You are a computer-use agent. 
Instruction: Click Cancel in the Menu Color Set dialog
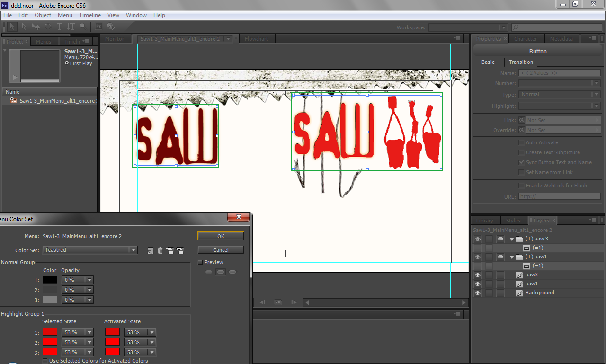(221, 250)
